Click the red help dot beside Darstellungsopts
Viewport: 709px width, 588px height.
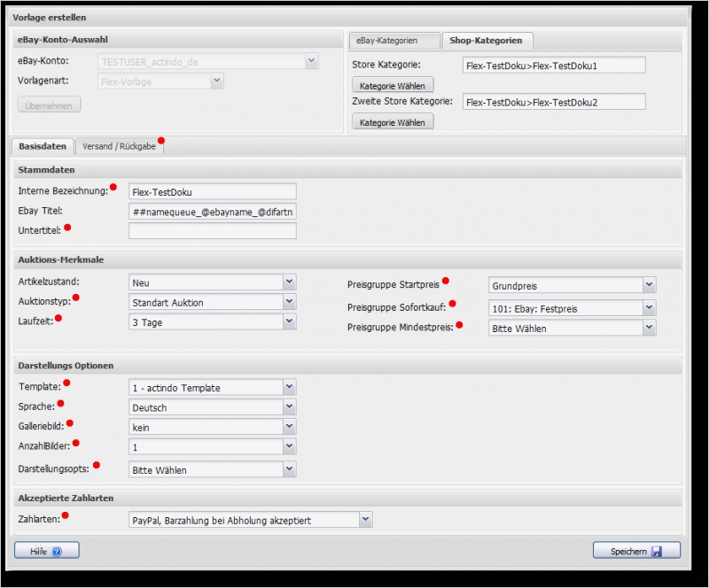97,465
